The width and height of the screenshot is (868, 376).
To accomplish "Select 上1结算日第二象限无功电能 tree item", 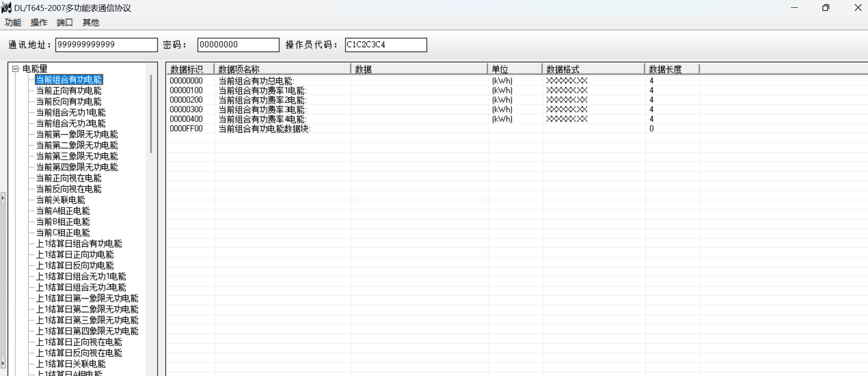I will point(87,309).
